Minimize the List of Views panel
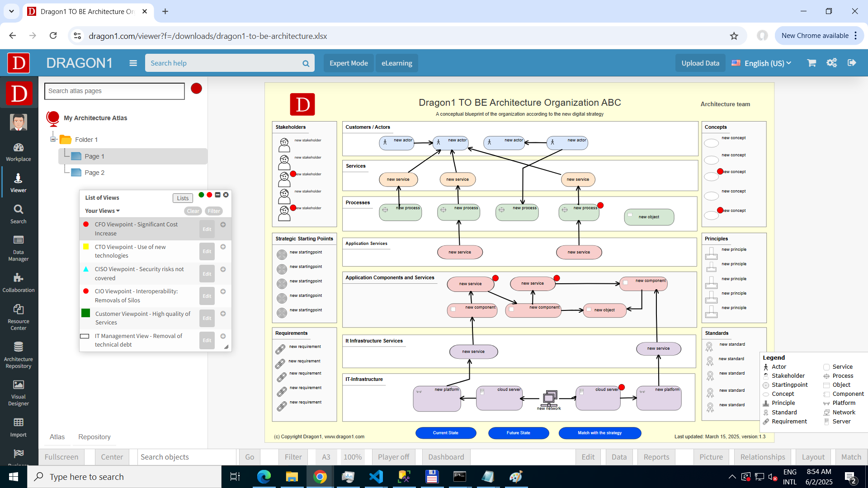 point(217,195)
